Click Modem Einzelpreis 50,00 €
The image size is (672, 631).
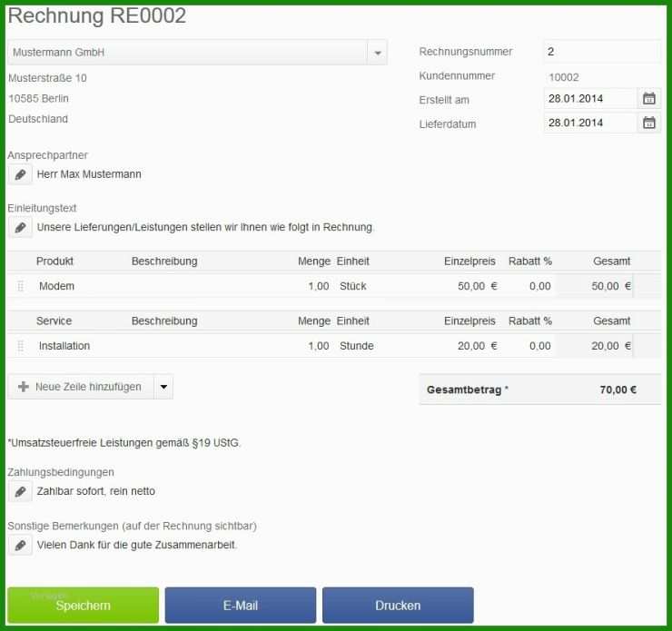click(477, 286)
